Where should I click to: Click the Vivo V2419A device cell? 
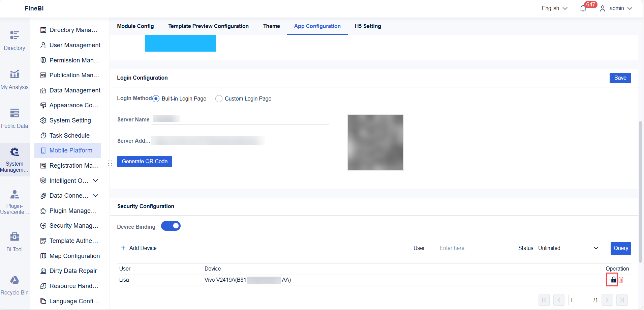(402, 280)
